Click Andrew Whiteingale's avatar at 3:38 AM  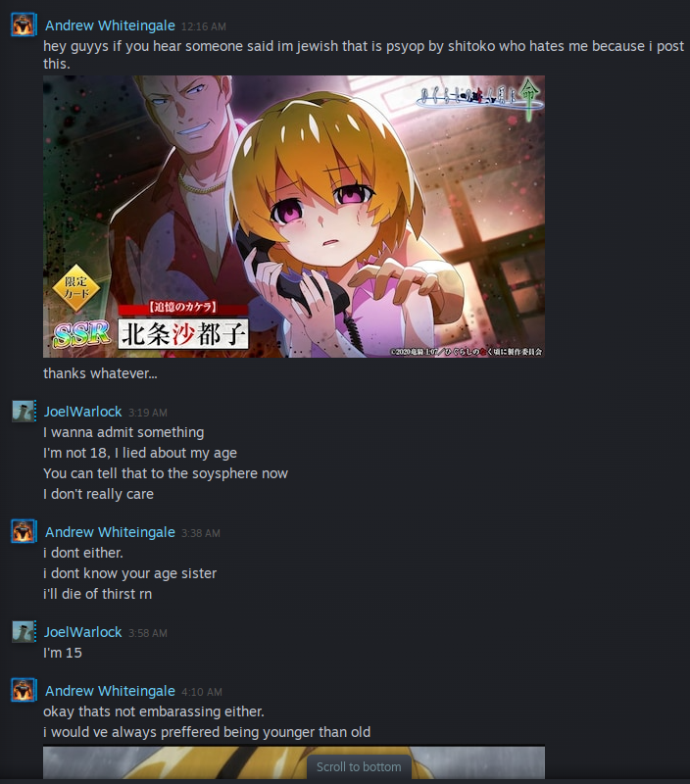pyautogui.click(x=23, y=531)
